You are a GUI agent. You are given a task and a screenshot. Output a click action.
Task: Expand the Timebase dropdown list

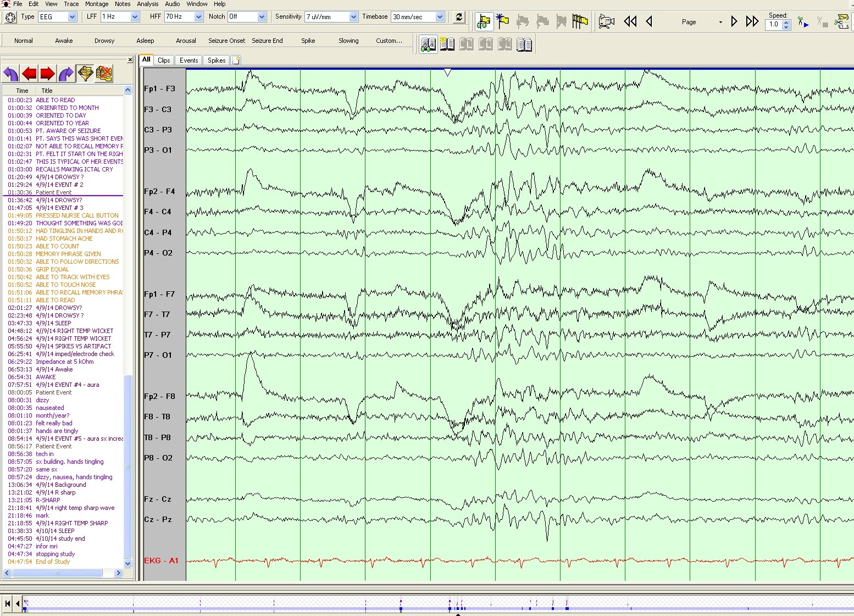click(440, 17)
